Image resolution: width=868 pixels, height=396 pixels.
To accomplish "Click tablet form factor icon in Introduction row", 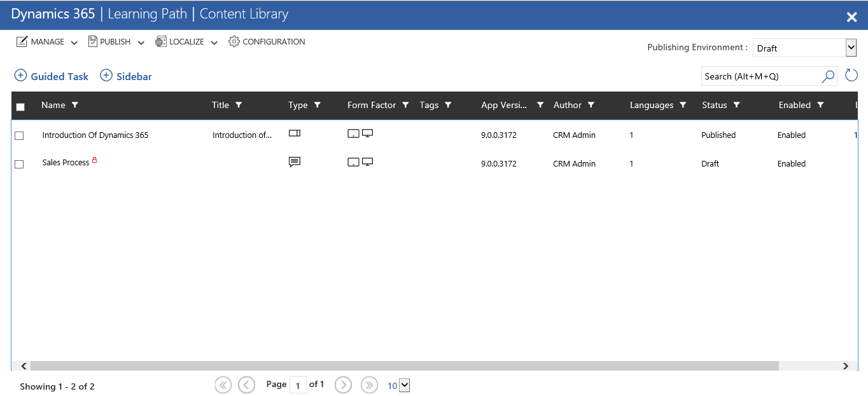I will 353,133.
